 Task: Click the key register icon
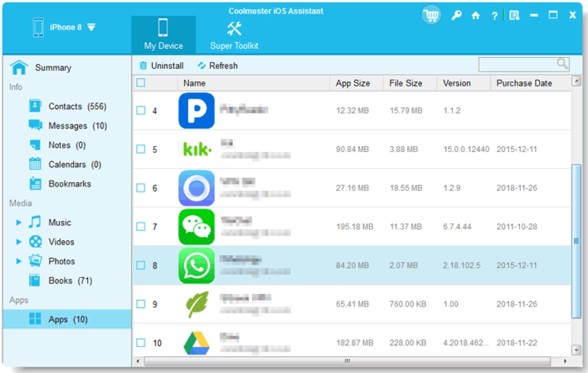pos(456,16)
